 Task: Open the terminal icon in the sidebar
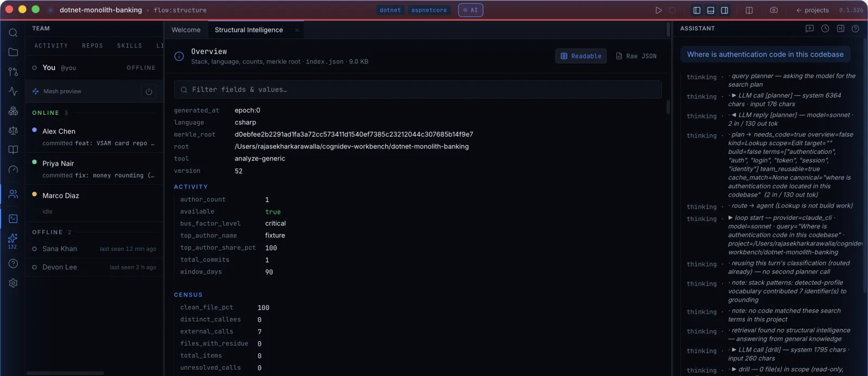click(13, 218)
